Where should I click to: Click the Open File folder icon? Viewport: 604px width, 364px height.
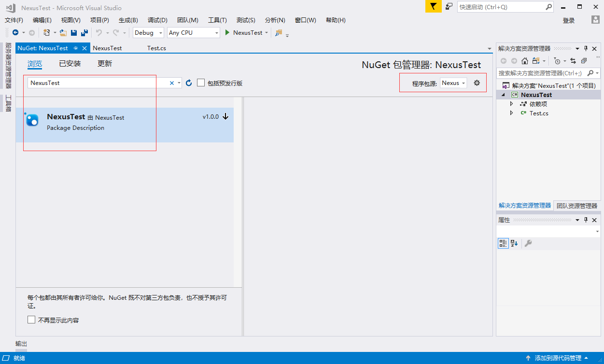pos(63,33)
